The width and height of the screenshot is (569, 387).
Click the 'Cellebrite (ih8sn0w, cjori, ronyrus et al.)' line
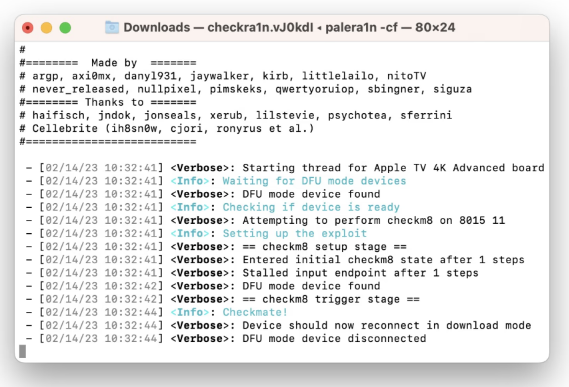[167, 128]
